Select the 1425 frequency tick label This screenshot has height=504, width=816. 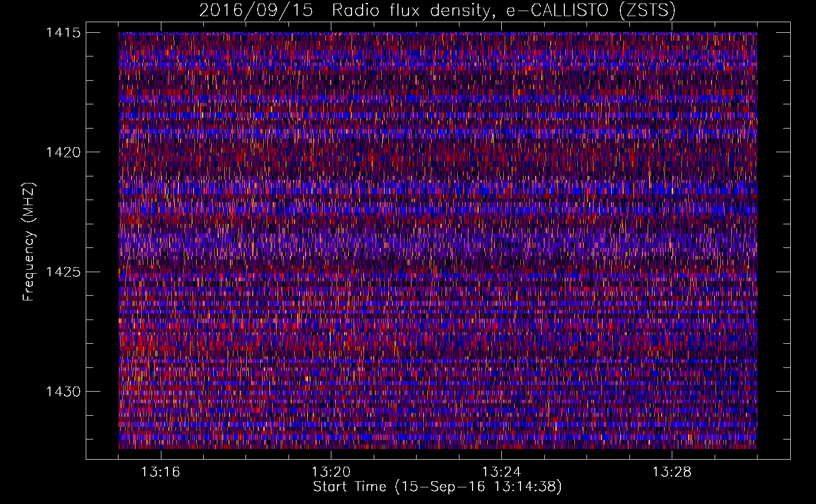click(x=64, y=272)
